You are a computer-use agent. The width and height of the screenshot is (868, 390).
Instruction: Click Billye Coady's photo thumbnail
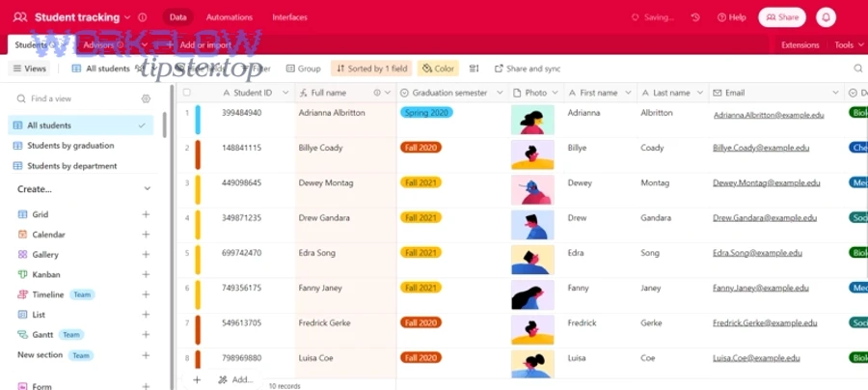click(532, 154)
